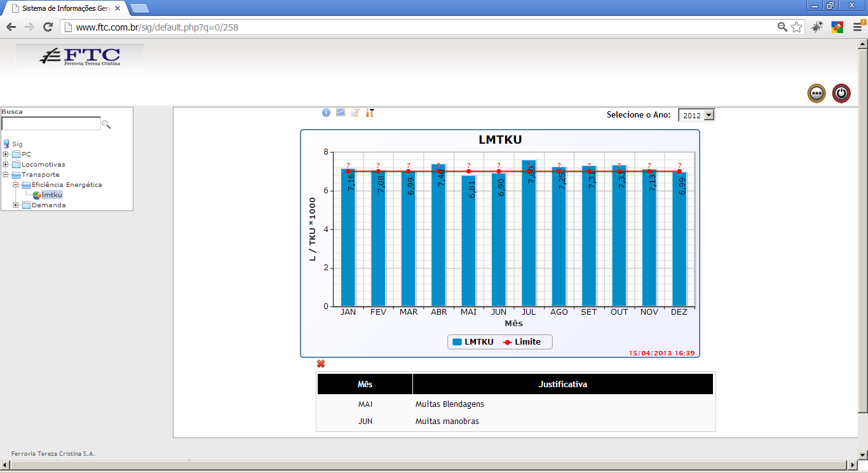
Task: Go back with the browser back arrow
Action: tap(11, 27)
